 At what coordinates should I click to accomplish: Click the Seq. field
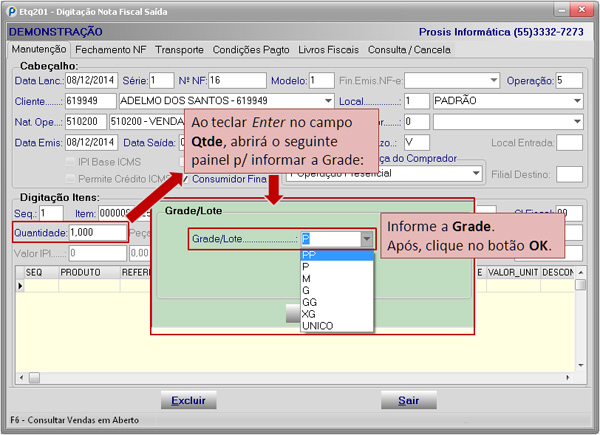tap(51, 213)
